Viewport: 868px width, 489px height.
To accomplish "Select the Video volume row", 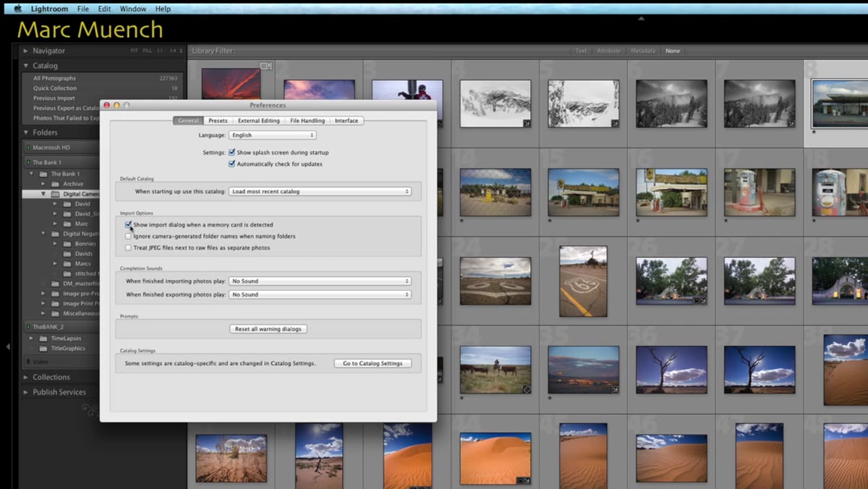I will 61,361.
